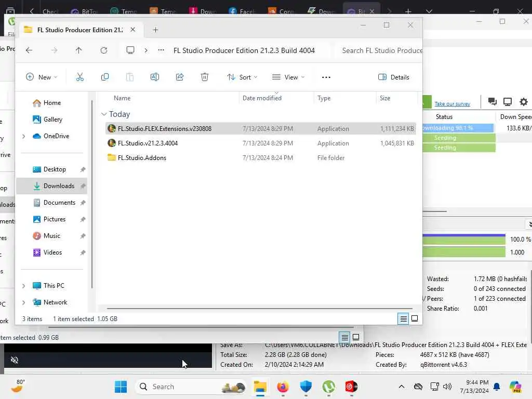This screenshot has width=532, height=399.
Task: Expand Network tree node
Action: 23,303
